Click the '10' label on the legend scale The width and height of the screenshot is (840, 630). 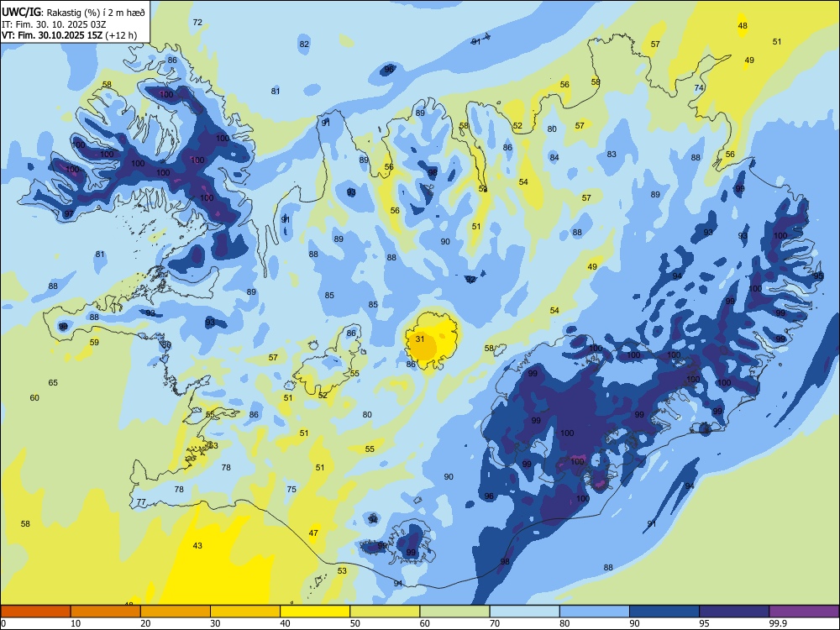[76, 623]
